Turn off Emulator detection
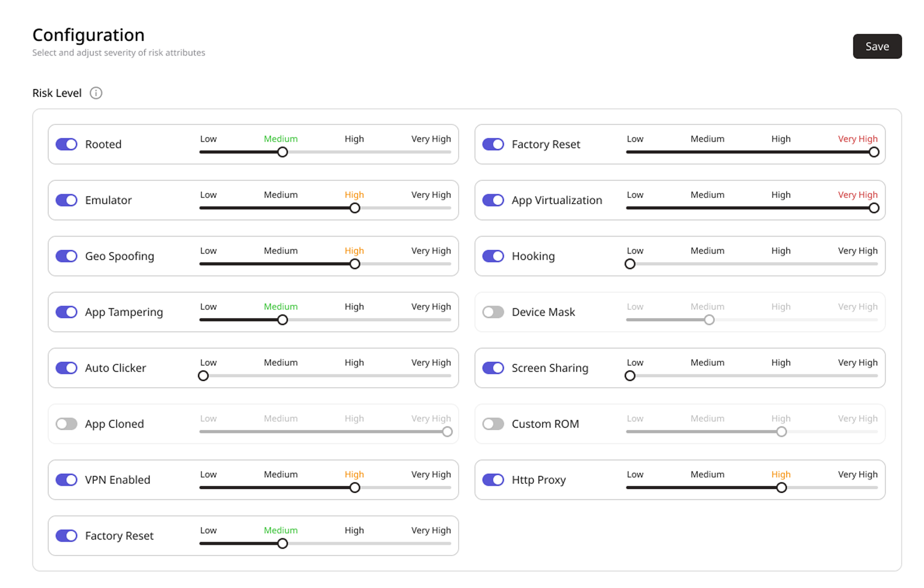Viewport: 924px width, 588px height. [66, 200]
